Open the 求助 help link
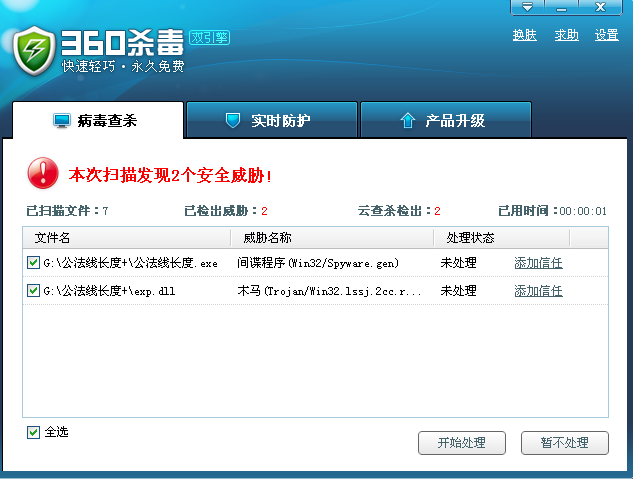The image size is (633, 479). 566,35
